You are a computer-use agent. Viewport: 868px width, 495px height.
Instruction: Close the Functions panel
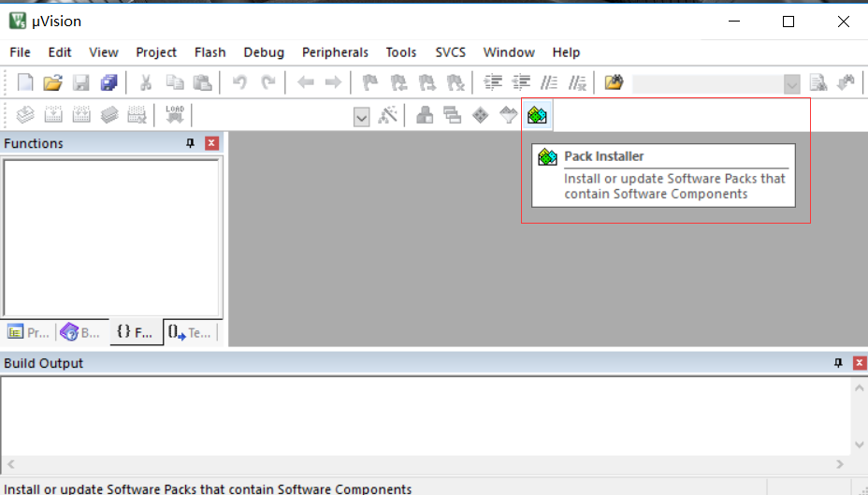pos(211,143)
